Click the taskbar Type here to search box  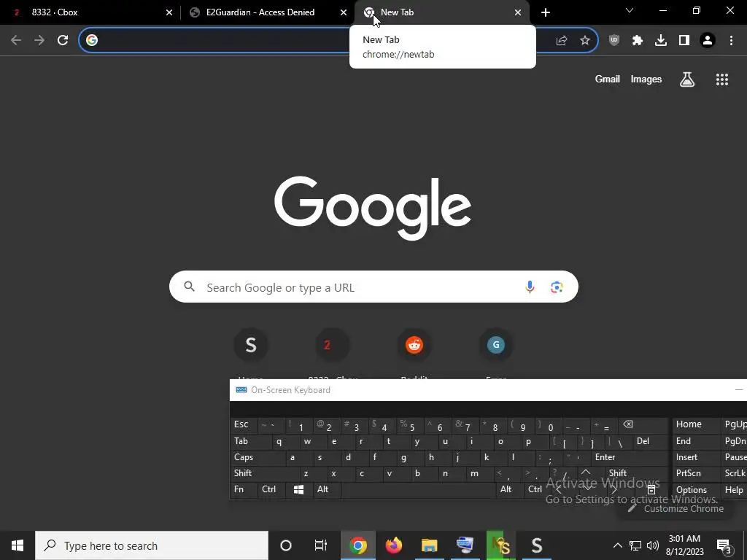point(152,545)
